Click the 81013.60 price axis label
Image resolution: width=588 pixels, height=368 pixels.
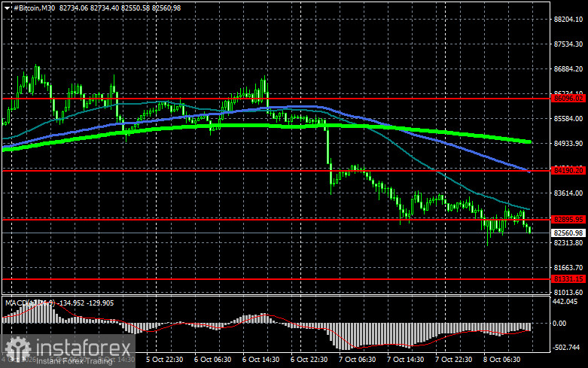pyautogui.click(x=568, y=292)
